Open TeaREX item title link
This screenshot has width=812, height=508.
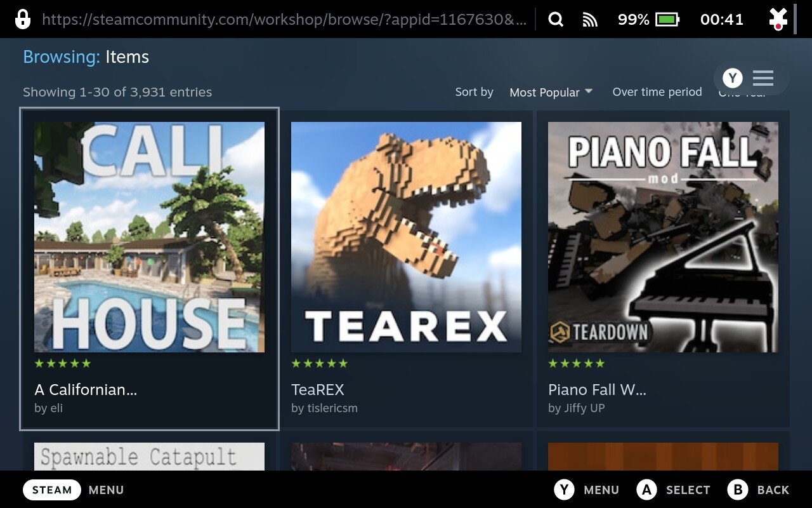318,389
